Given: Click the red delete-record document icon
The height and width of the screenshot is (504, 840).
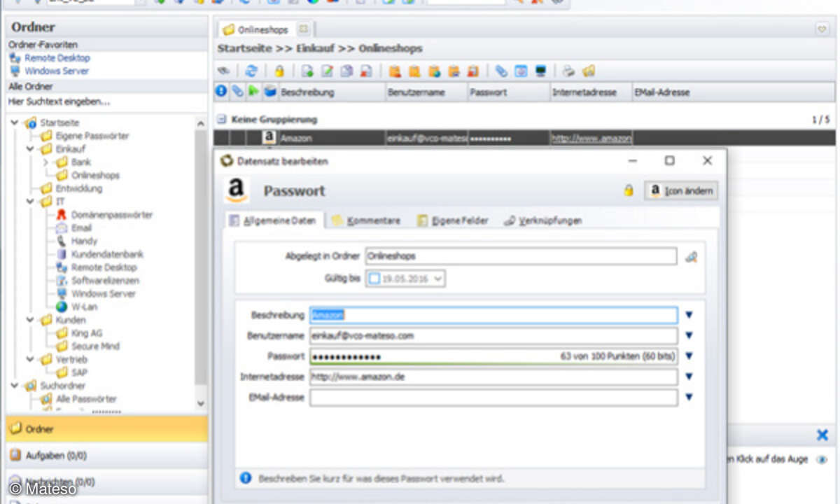Looking at the screenshot, I should pyautogui.click(x=365, y=71).
